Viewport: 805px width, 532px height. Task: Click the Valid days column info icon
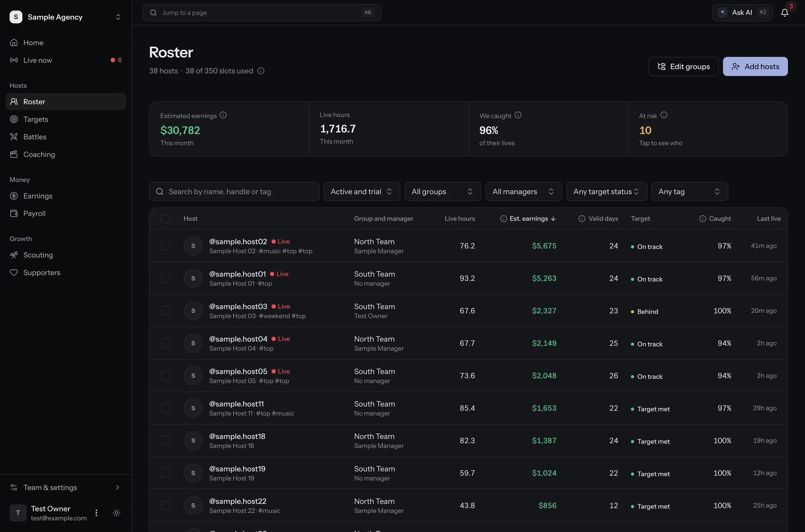pos(582,219)
